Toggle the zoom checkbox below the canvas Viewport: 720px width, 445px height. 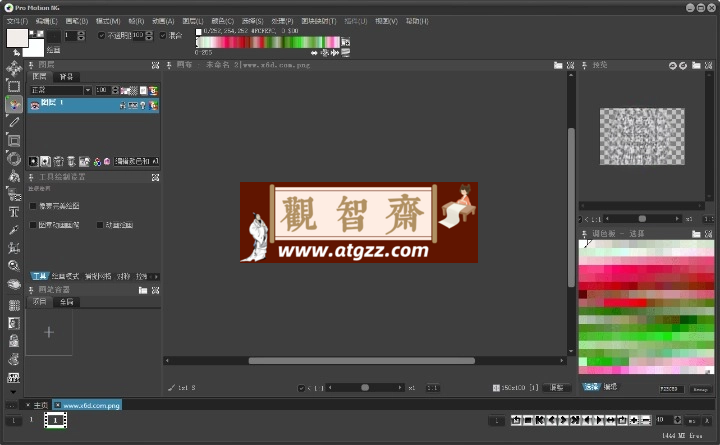[301, 388]
